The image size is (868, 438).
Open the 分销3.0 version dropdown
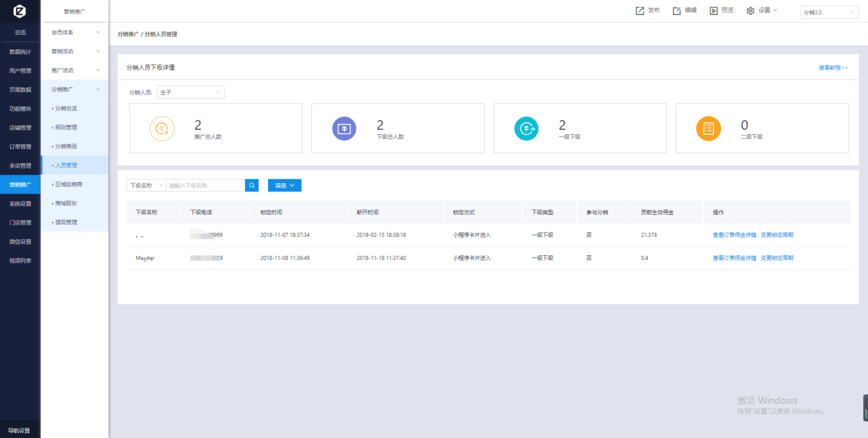(x=829, y=12)
